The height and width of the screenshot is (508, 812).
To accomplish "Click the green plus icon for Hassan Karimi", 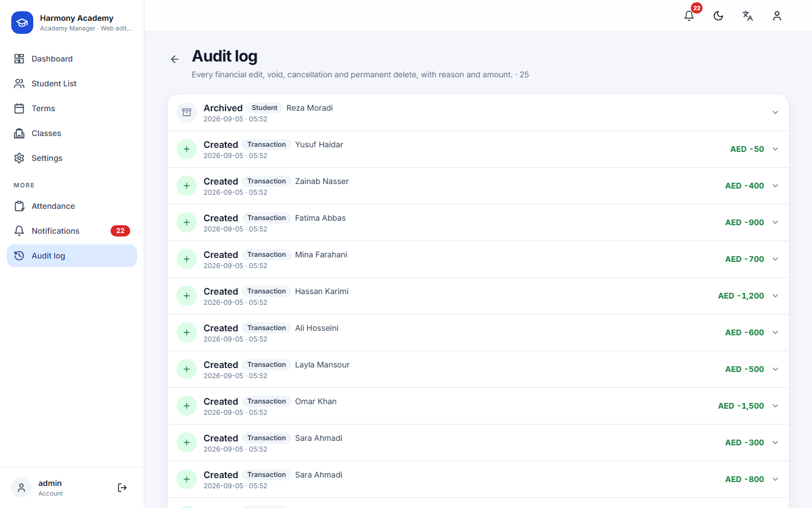I will pyautogui.click(x=187, y=296).
